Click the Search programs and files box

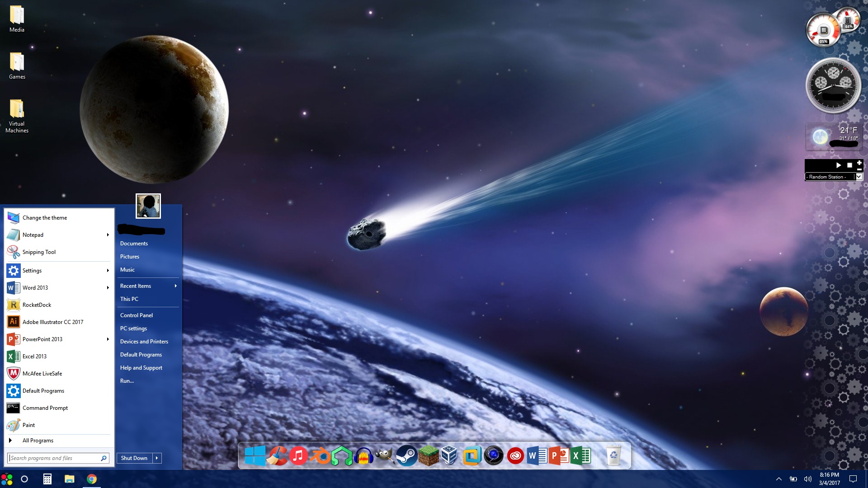point(54,458)
